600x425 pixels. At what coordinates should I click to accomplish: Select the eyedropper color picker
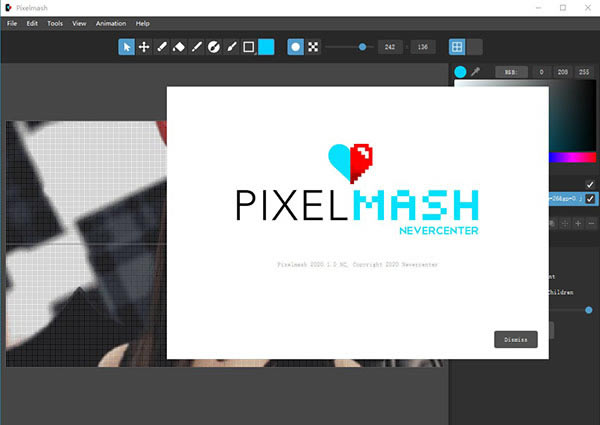476,72
